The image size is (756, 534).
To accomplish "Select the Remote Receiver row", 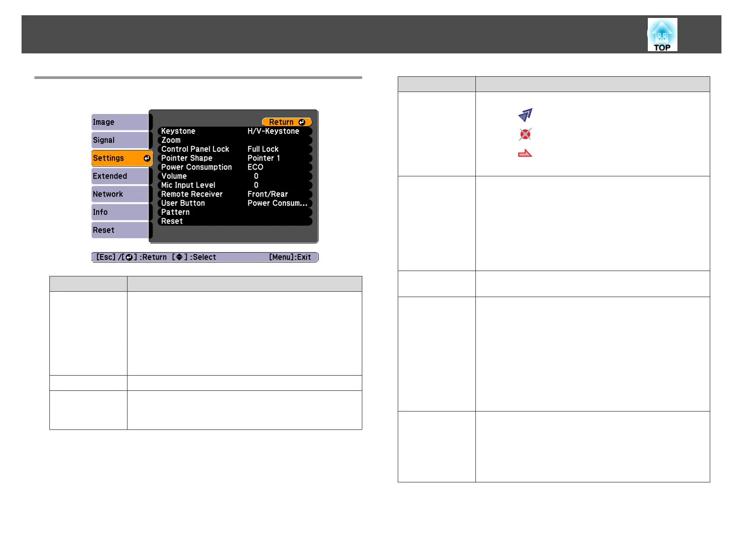I will coord(235,194).
